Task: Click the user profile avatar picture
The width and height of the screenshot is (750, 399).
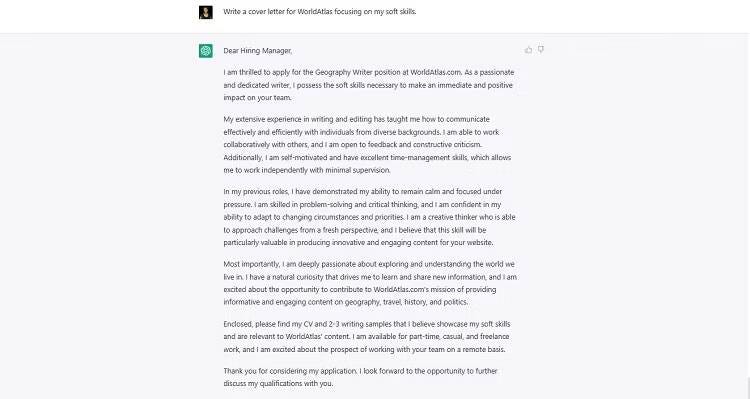Action: [206, 12]
